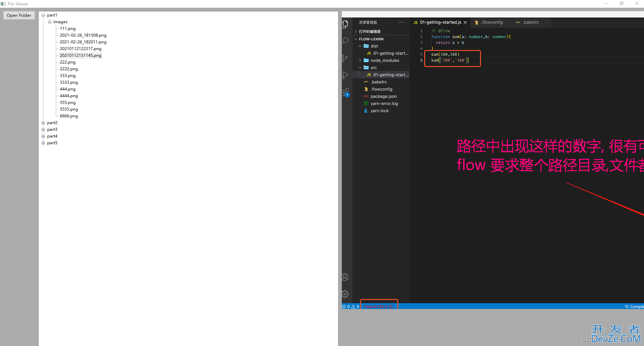The height and width of the screenshot is (346, 644).
Task: Expand the part3 folder node
Action: (43, 130)
